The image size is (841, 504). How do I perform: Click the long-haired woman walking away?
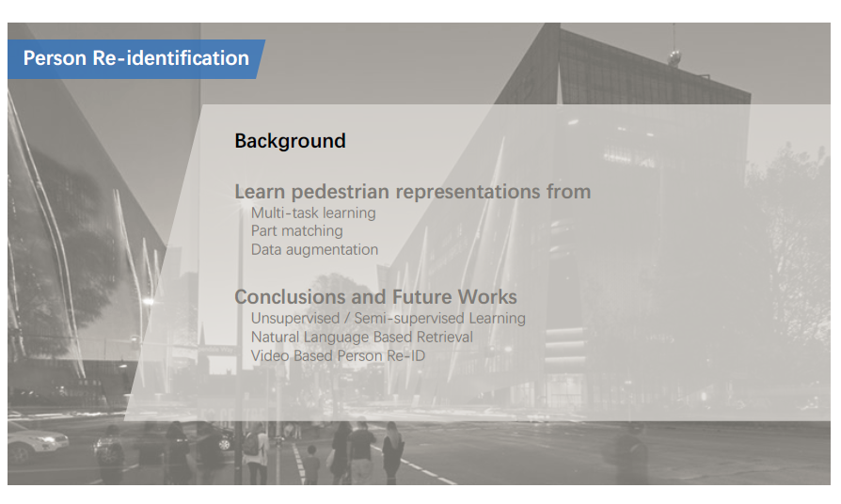pos(392,451)
